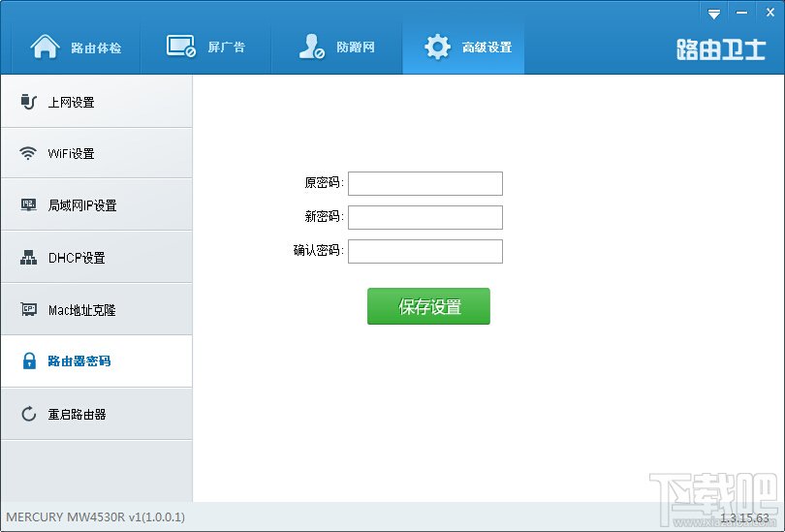This screenshot has width=785, height=532.
Task: Switch to the 防蹭网 tab
Action: coord(336,47)
